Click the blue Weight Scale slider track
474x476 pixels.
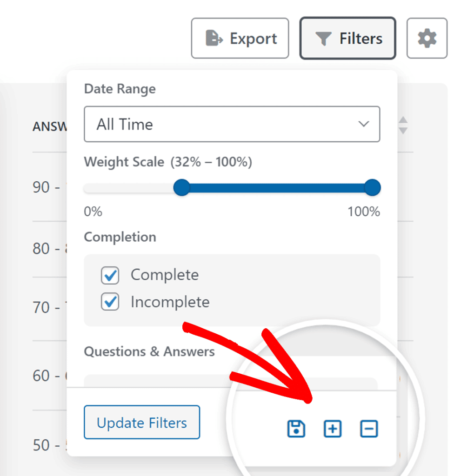[x=277, y=188]
